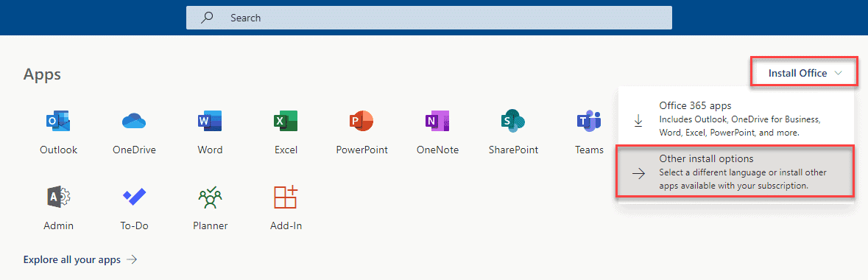Click the Planner label text

click(210, 225)
